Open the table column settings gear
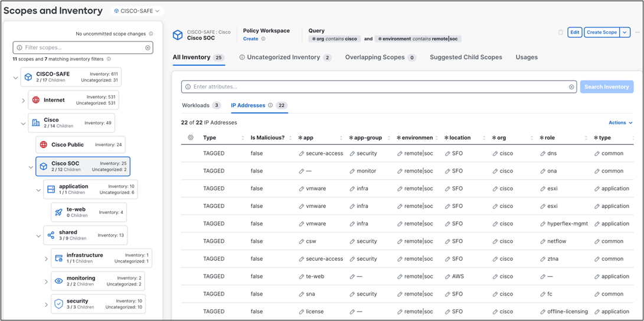This screenshot has height=321, width=644. 191,138
